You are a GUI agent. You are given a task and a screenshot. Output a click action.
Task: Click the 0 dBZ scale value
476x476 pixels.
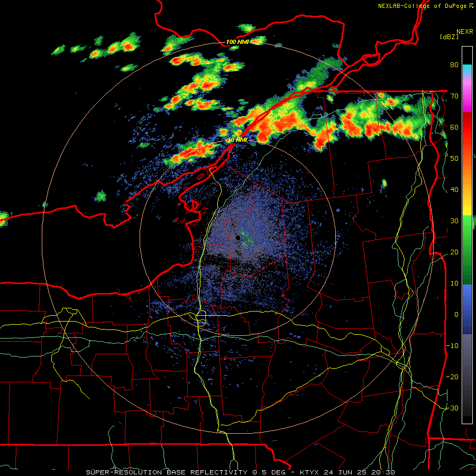pos(456,315)
